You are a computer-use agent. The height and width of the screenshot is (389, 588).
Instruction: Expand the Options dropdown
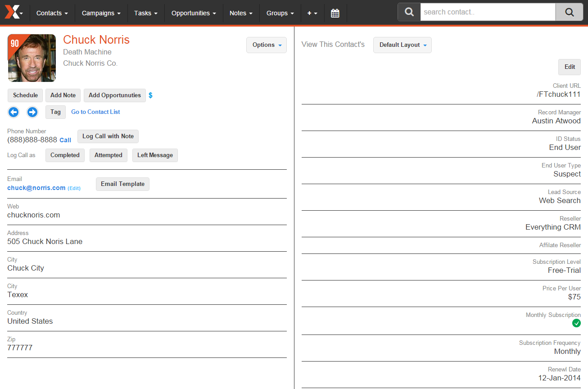coord(267,45)
